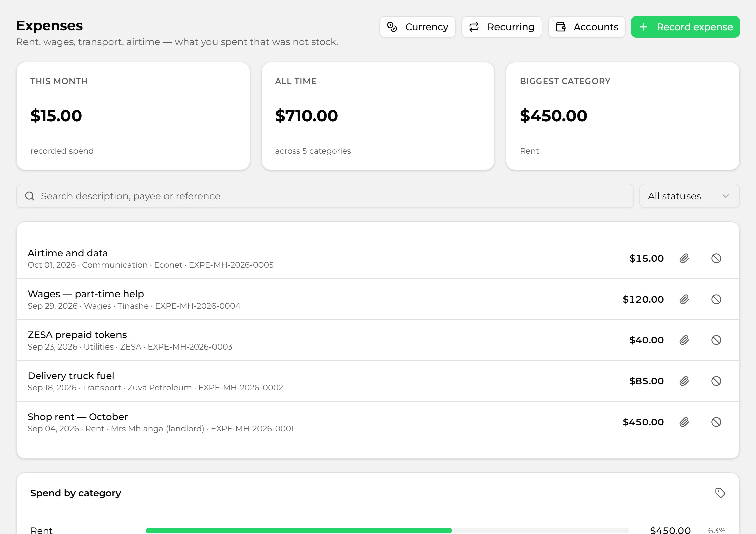The image size is (756, 534).
Task: Click the plus icon in Record expense
Action: (643, 27)
